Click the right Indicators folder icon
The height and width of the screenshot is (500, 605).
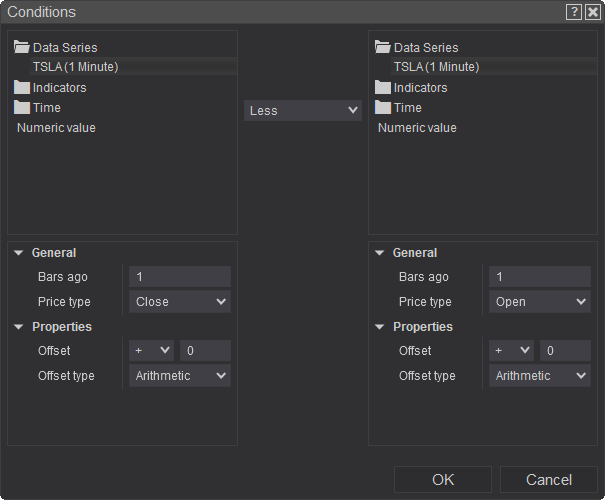pyautogui.click(x=382, y=87)
